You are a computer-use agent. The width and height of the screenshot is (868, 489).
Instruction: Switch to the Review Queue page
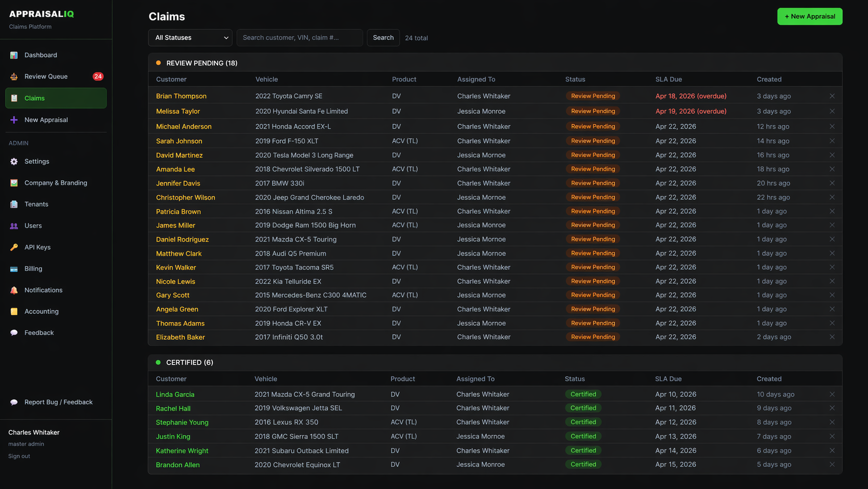pos(46,76)
